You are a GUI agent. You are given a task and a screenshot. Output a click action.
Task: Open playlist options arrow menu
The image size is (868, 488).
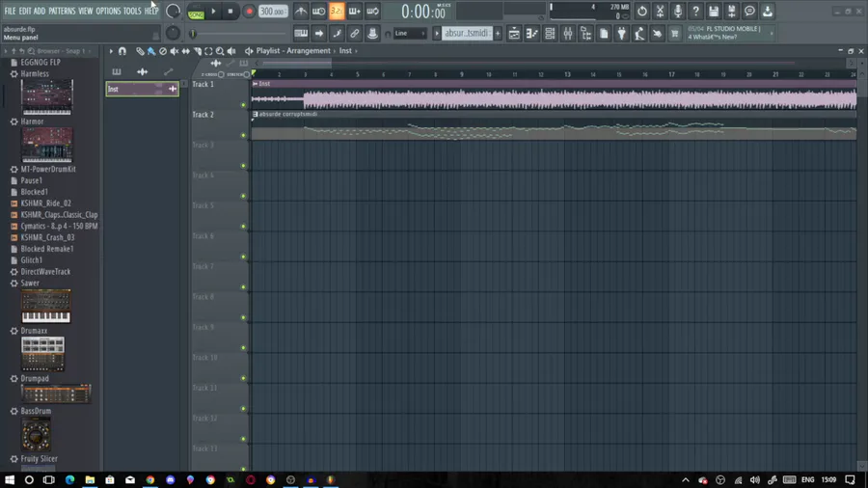111,51
